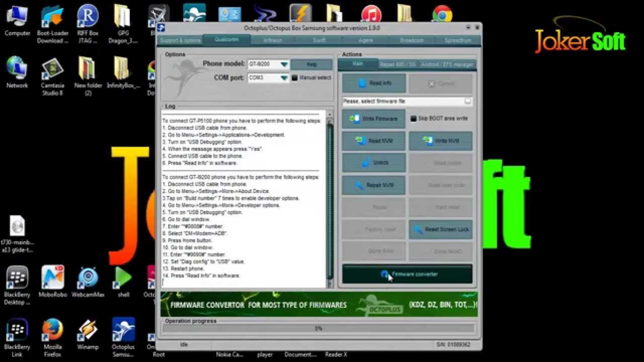644x362 pixels.
Task: Expand the Phone model dropdown
Action: click(284, 64)
